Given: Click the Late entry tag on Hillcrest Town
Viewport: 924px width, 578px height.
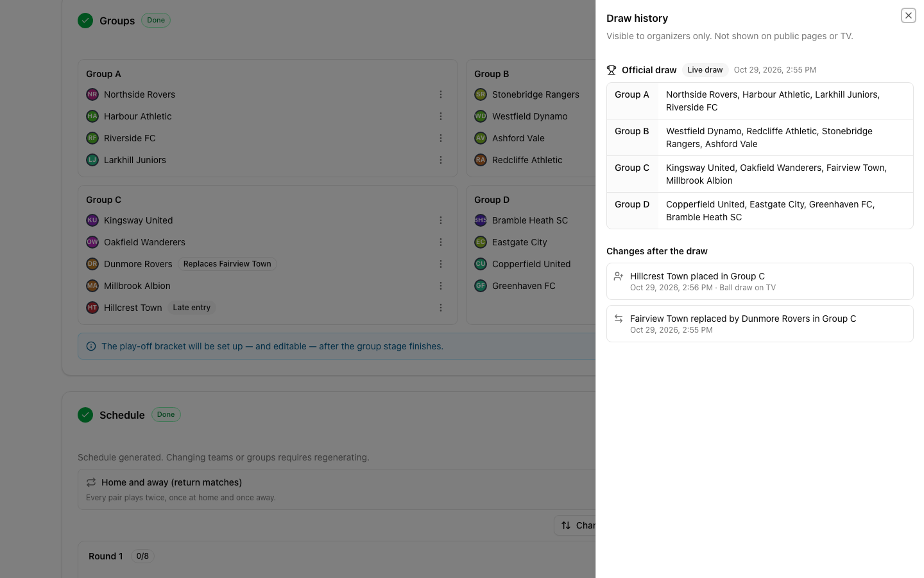Looking at the screenshot, I should click(x=192, y=308).
